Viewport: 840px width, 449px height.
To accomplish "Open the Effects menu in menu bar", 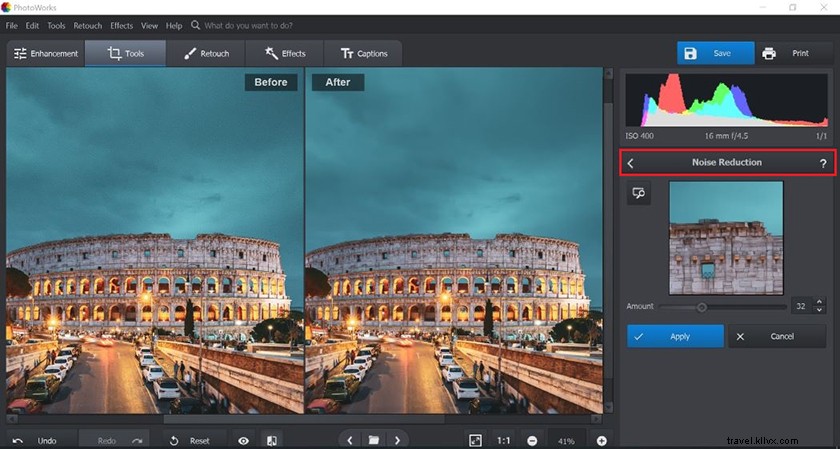I will 122,25.
